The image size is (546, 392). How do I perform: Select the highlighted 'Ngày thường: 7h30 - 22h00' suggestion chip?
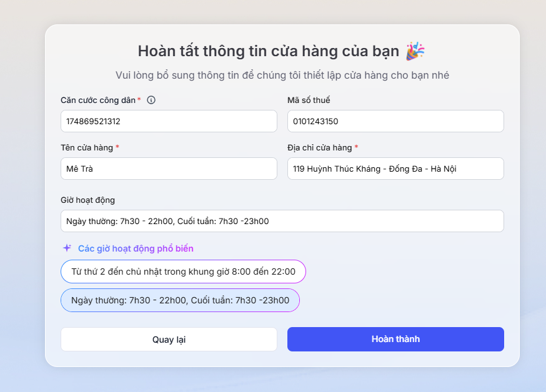(180, 300)
